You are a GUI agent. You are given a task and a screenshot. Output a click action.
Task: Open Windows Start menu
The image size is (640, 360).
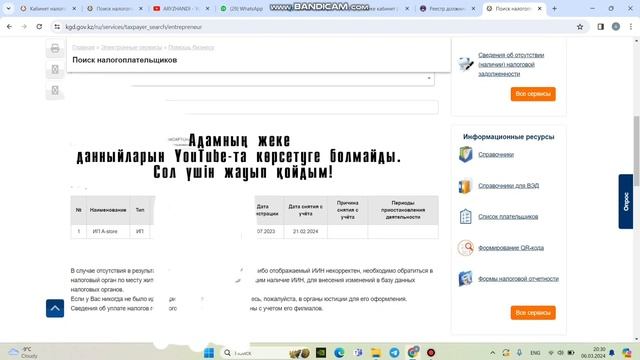[209, 353]
